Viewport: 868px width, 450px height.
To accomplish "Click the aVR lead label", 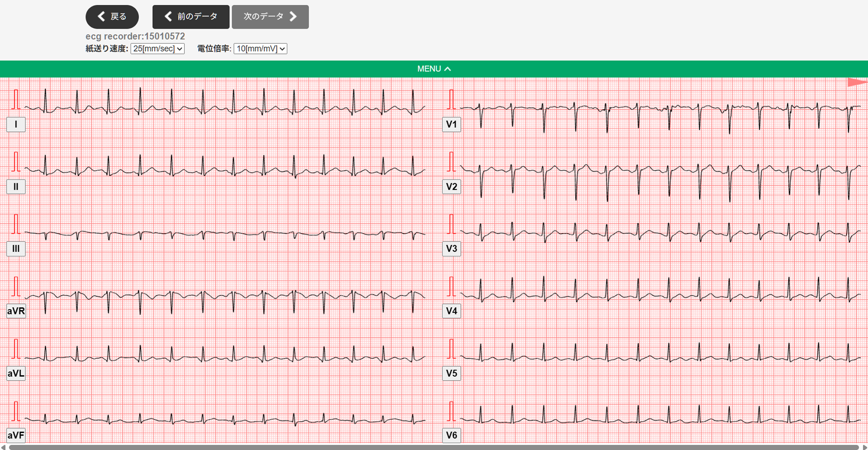I will pos(16,311).
